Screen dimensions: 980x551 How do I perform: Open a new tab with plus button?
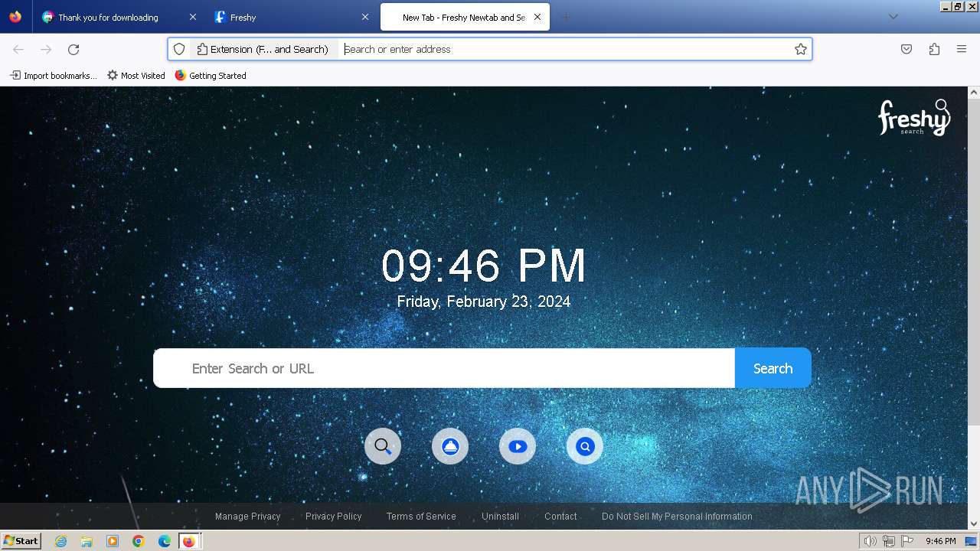[x=567, y=17]
